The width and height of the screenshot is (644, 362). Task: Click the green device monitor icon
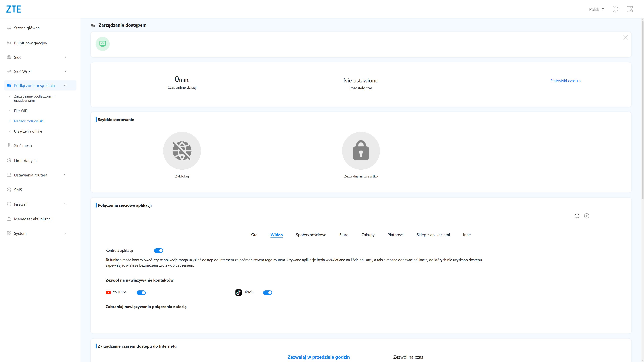102,44
